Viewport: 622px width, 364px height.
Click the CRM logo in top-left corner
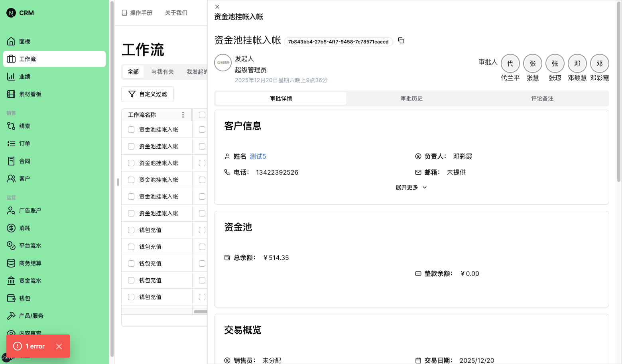pos(19,12)
